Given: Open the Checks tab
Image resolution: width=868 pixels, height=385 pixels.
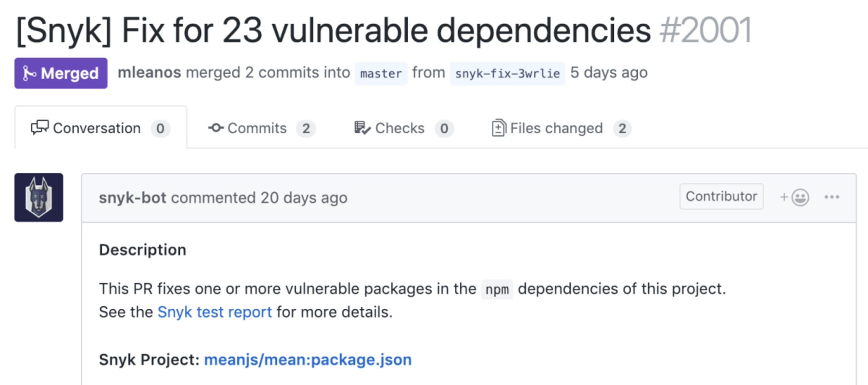Looking at the screenshot, I should (400, 128).
